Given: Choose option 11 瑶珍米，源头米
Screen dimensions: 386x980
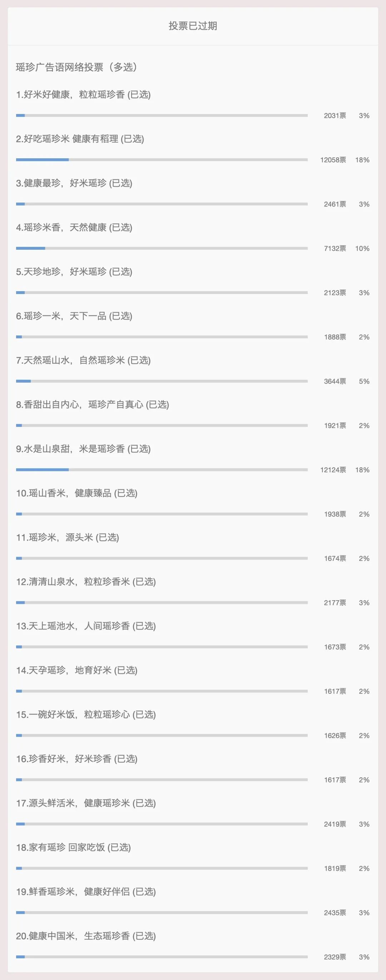Looking at the screenshot, I should click(x=68, y=538).
